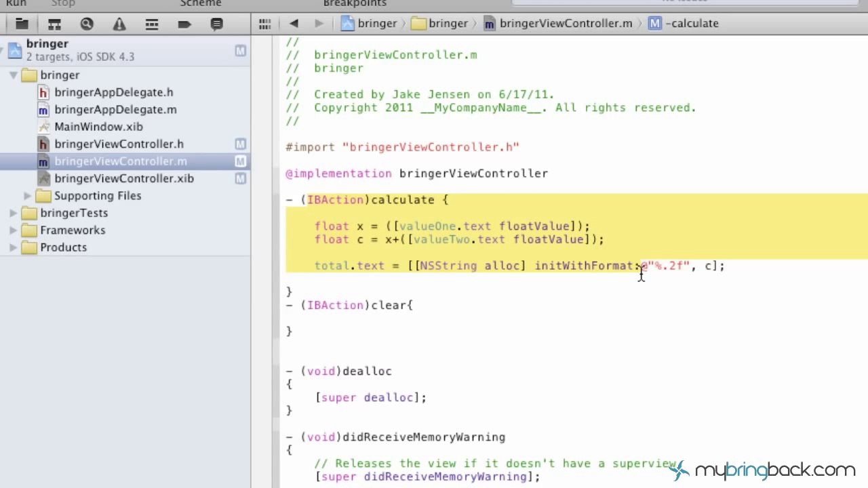Click the #import bringerViewController.h line

pos(402,147)
